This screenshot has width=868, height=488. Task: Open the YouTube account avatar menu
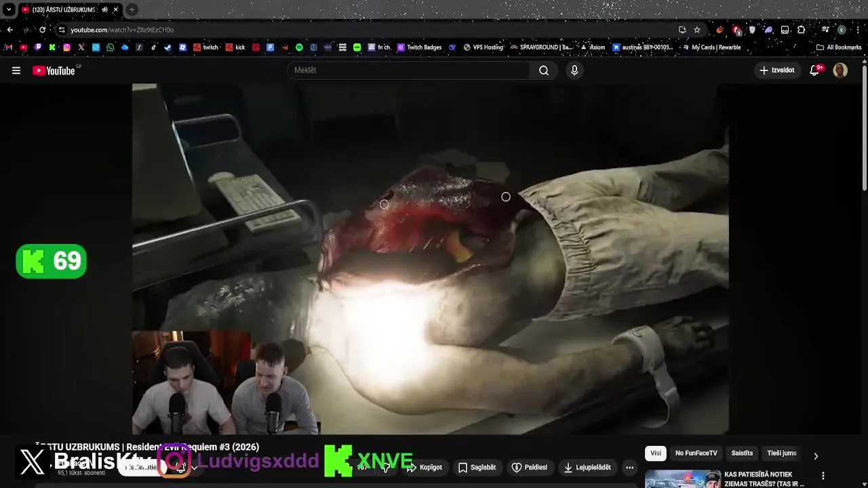pos(840,70)
